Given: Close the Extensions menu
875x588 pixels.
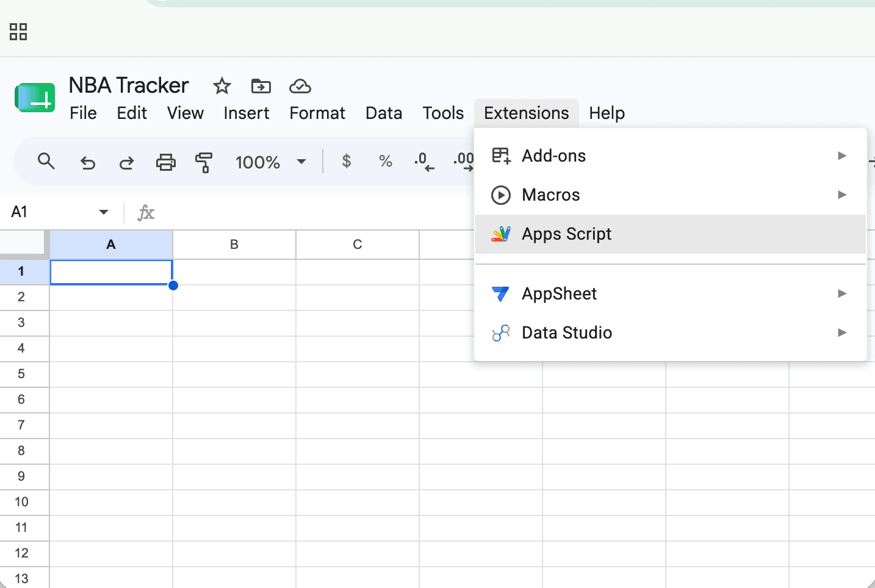Looking at the screenshot, I should [527, 113].
